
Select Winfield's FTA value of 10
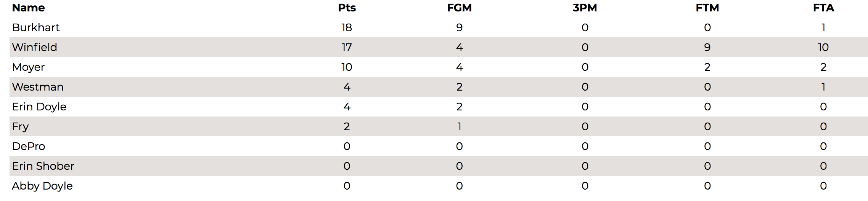(x=823, y=47)
